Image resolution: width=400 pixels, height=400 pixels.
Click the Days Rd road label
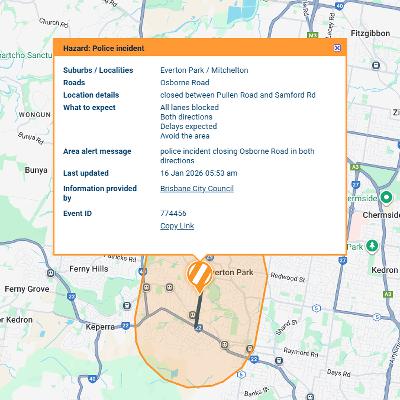click(338, 373)
